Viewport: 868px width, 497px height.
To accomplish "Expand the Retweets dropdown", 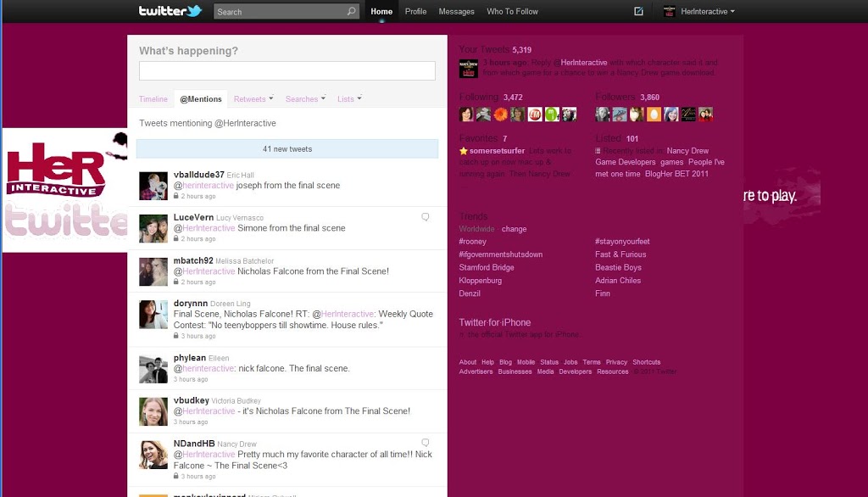I will tap(253, 98).
